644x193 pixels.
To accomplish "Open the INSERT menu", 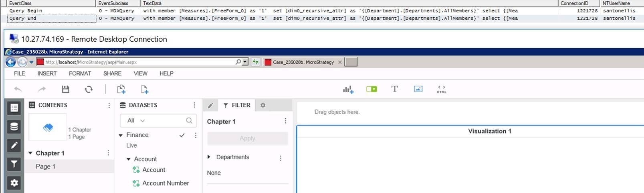I will pos(47,73).
